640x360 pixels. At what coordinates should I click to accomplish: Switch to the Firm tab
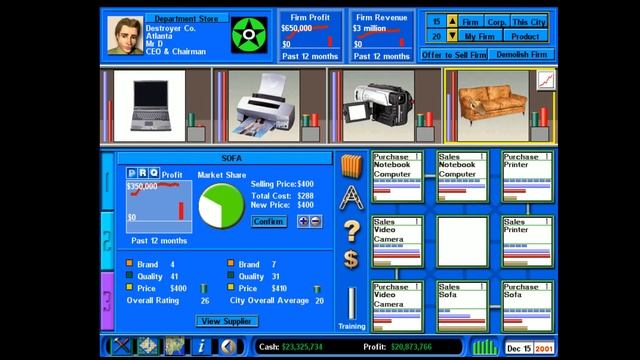tap(471, 22)
